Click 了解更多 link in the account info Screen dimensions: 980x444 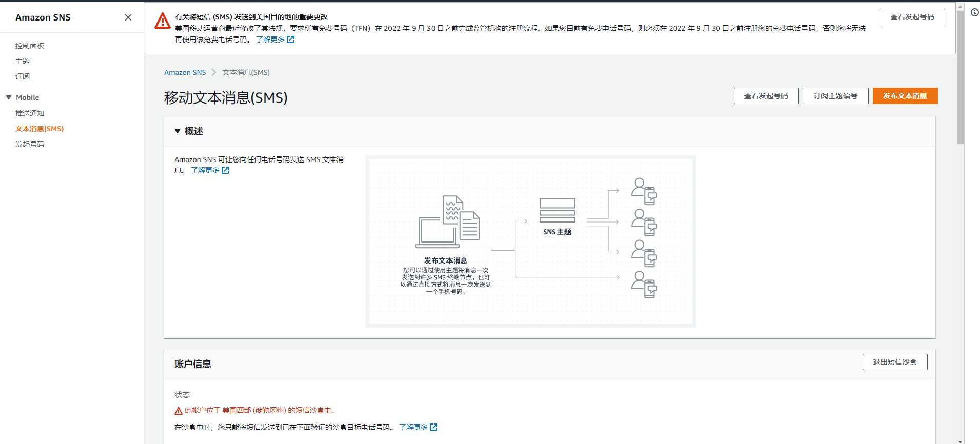point(414,427)
